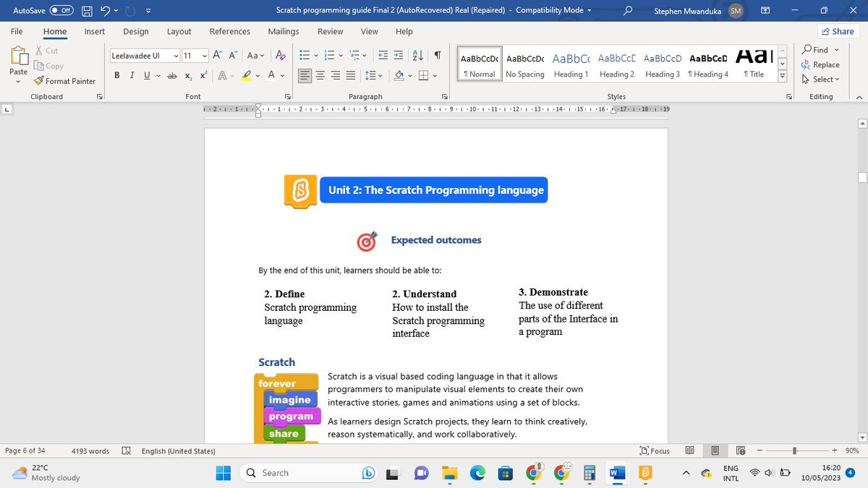This screenshot has height=488, width=868.
Task: Increase paragraph indent
Action: pyautogui.click(x=399, y=56)
